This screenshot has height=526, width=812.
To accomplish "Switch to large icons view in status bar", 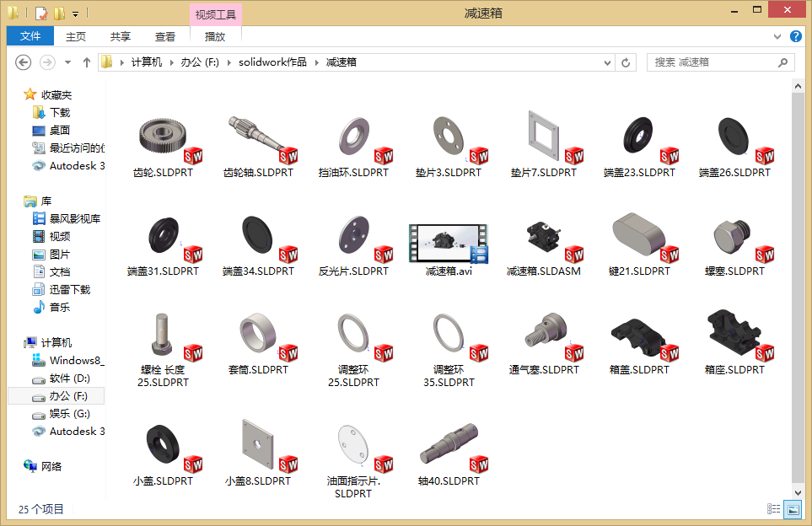I will point(793,509).
